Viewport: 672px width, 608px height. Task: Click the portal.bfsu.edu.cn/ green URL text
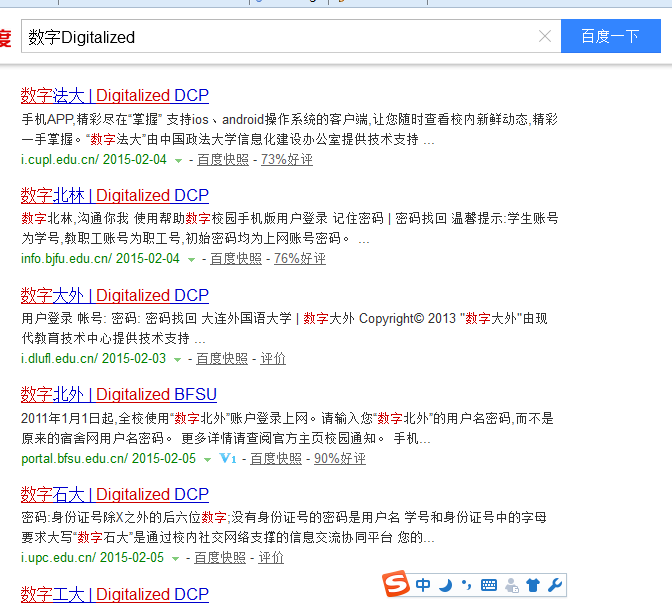coord(74,458)
